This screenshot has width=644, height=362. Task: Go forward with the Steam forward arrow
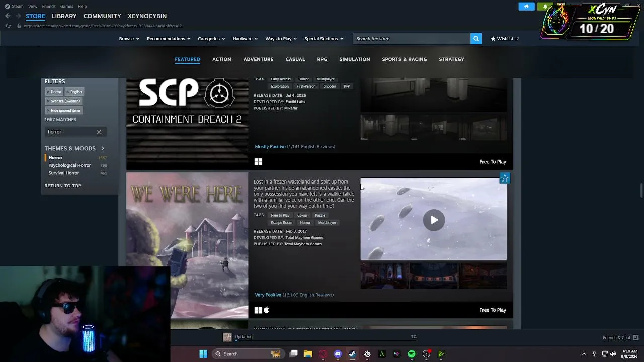pos(18,16)
